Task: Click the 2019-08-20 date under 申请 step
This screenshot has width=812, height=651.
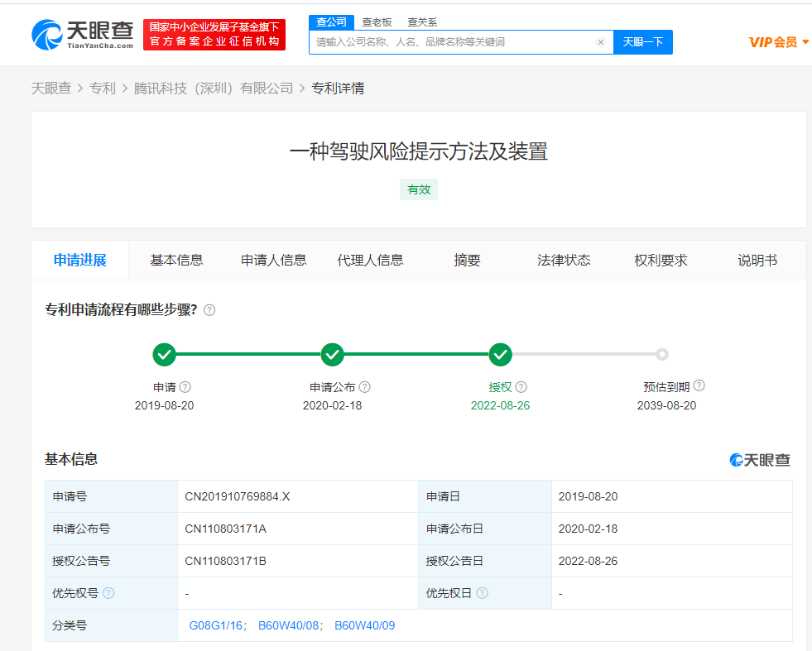Action: point(164,405)
